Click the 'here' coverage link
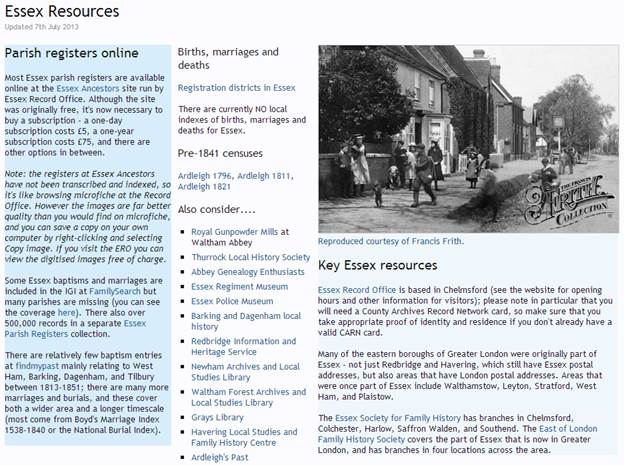624x465 pixels. pos(66,313)
